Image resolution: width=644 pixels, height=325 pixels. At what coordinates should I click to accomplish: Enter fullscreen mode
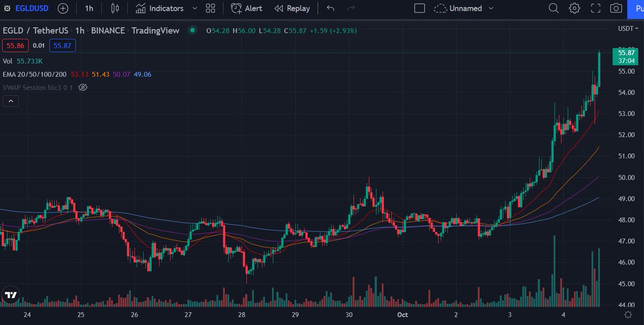596,9
